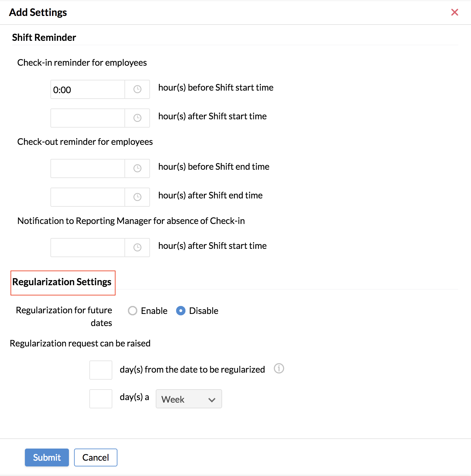Select the Disable radio option
The width and height of the screenshot is (471, 476).
(x=181, y=311)
